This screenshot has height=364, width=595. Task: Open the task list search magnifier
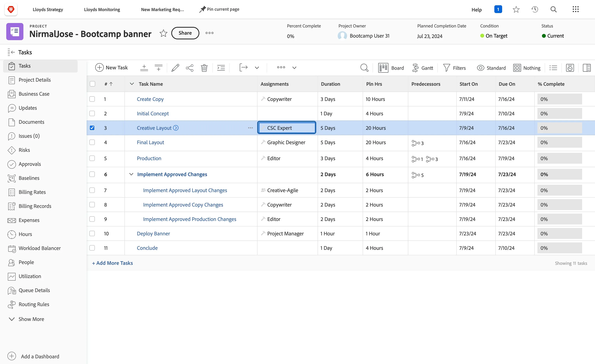coord(364,68)
